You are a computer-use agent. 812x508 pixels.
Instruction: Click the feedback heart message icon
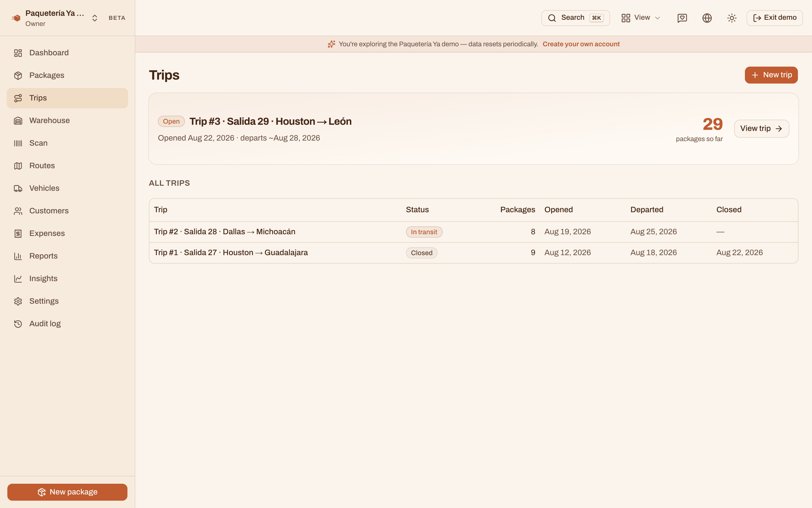682,18
